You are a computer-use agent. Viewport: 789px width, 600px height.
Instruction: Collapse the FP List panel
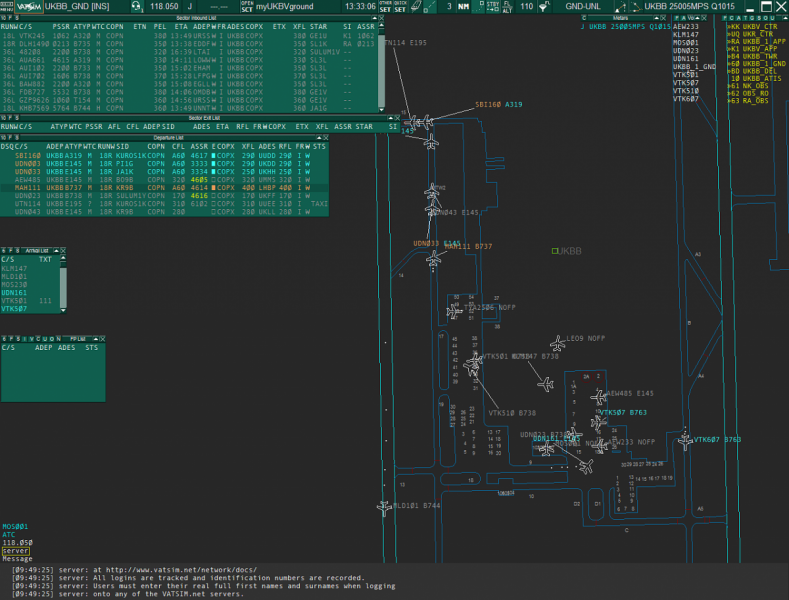coord(95,339)
